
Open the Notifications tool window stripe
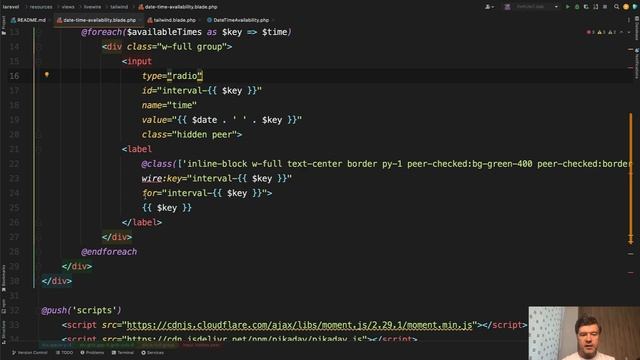tap(636, 63)
